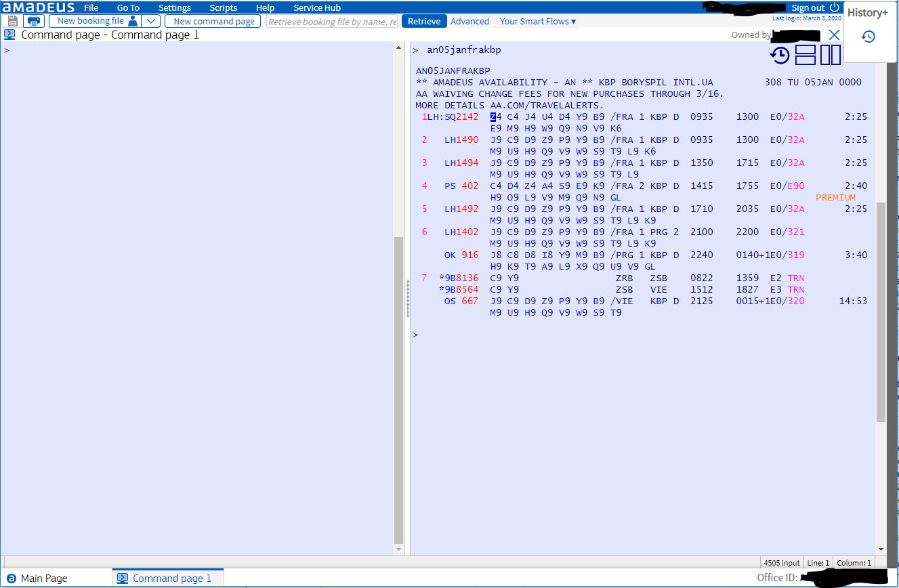This screenshot has width=899, height=588.
Task: Click the print icon in toolbar
Action: [34, 21]
